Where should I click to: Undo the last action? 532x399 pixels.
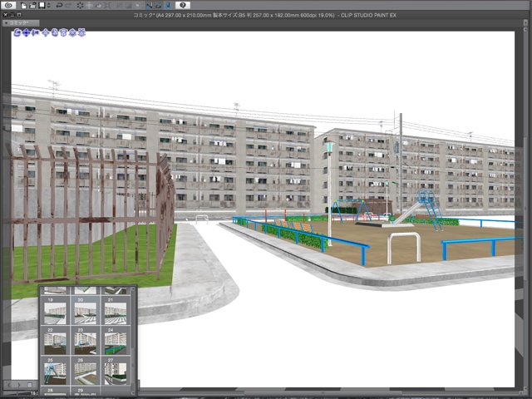pos(59,6)
